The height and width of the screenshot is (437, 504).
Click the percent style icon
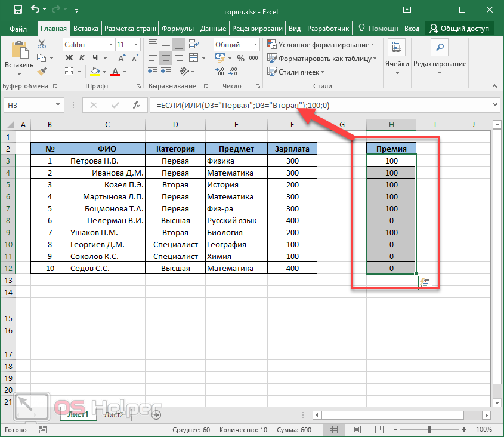point(240,58)
